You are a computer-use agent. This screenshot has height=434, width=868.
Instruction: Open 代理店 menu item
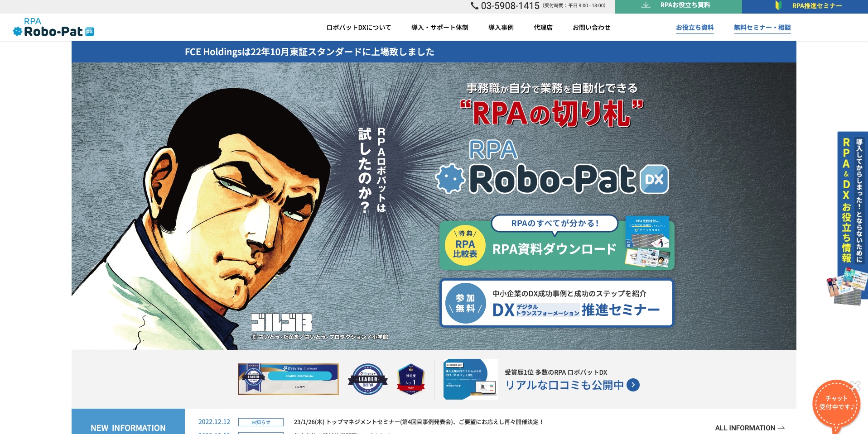pos(543,28)
